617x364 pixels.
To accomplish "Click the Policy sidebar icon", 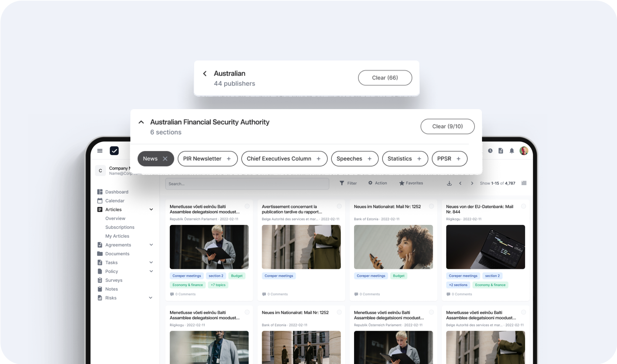I will click(x=100, y=271).
